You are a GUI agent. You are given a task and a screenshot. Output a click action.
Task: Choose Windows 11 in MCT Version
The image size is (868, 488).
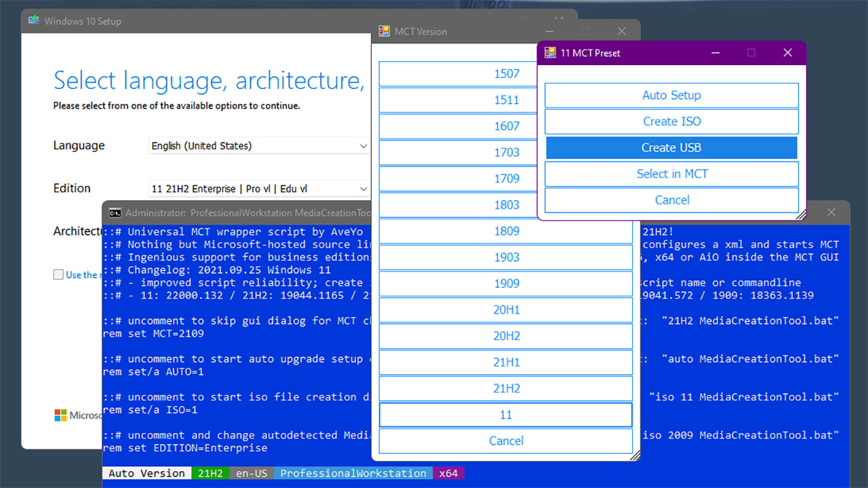click(x=506, y=415)
